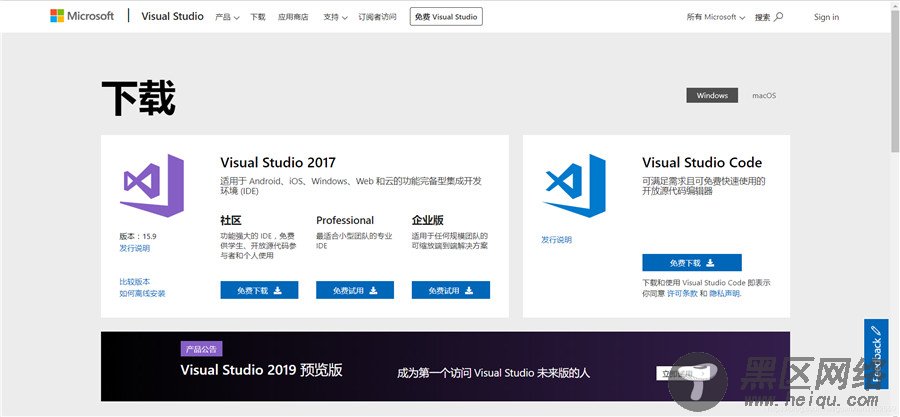Image resolution: width=900 pixels, height=417 pixels.
Task: Click the 搜索 search label
Action: pyautogui.click(x=762, y=17)
